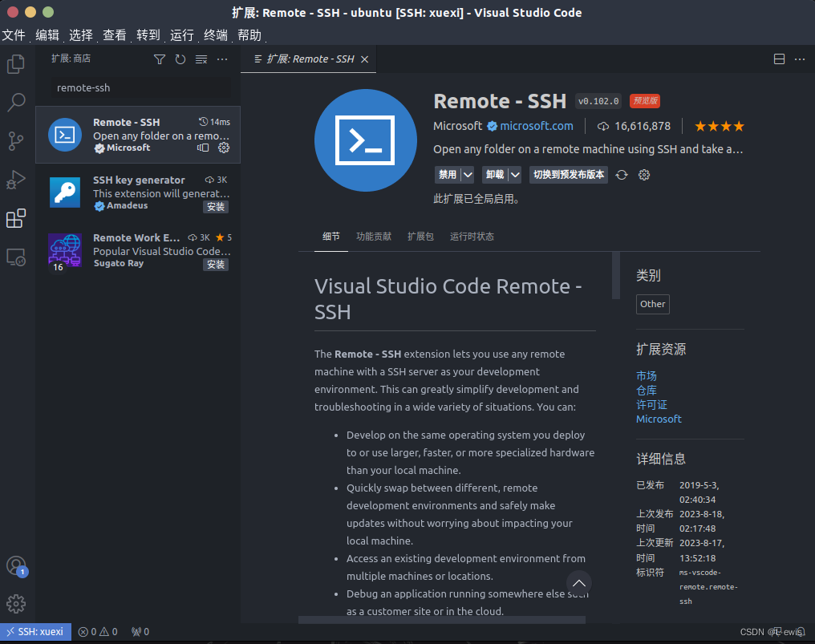Click scroll-to-top arrow button
815x644 pixels.
click(579, 583)
